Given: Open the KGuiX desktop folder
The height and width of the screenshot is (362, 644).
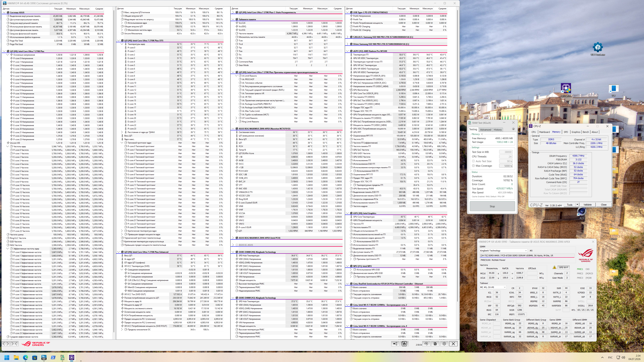Looking at the screenshot, I should [614, 234].
